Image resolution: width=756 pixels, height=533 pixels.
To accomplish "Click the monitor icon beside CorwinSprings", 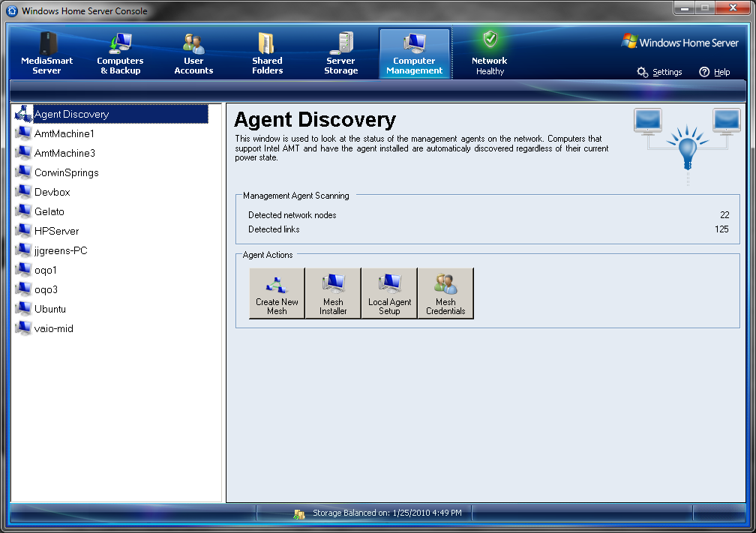I will pyautogui.click(x=23, y=172).
